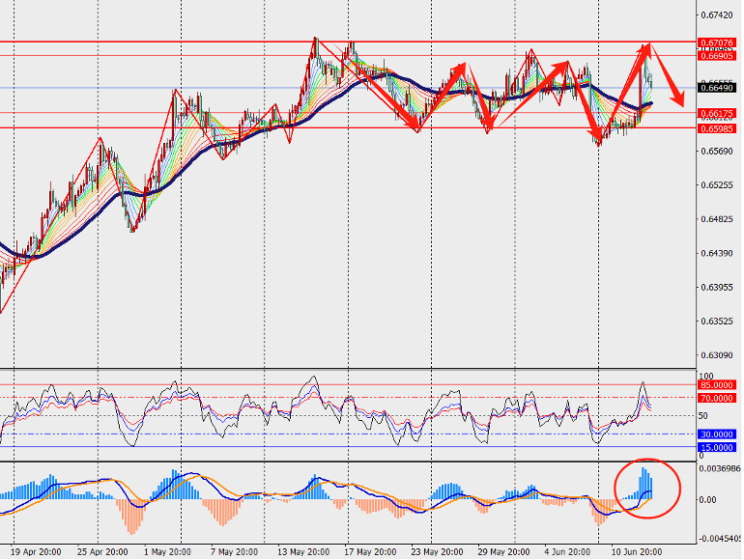Click the 0.00 MACD zero scale value
The height and width of the screenshot is (560, 744).
pyautogui.click(x=708, y=501)
